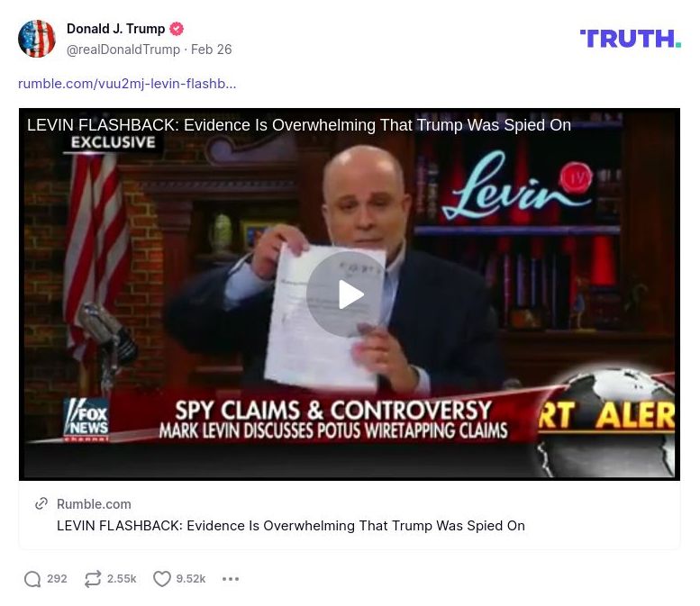Viewport: 700px width, 606px height.
Task: Click the red verified badge checkmark
Action: pyautogui.click(x=177, y=29)
